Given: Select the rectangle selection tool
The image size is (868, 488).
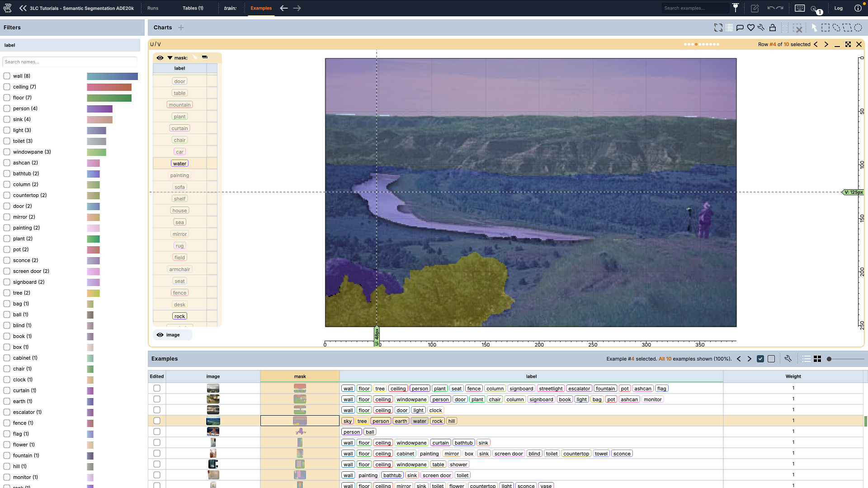Looking at the screenshot, I should (x=826, y=28).
